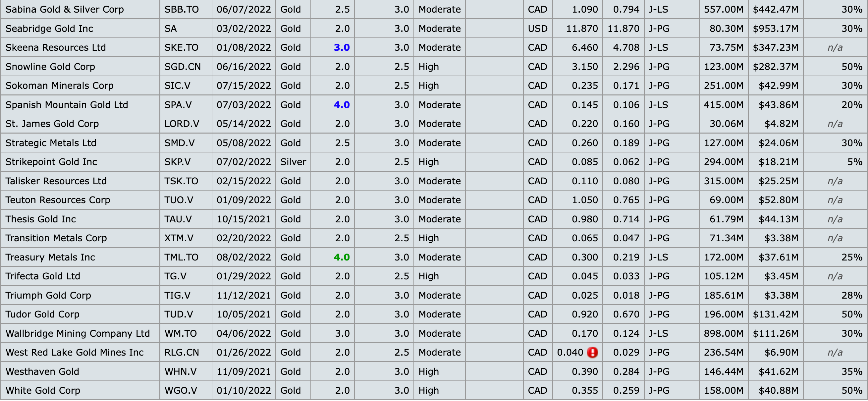The height and width of the screenshot is (401, 868).
Task: Click the Seabridge Gold Inc company name
Action: coord(49,29)
